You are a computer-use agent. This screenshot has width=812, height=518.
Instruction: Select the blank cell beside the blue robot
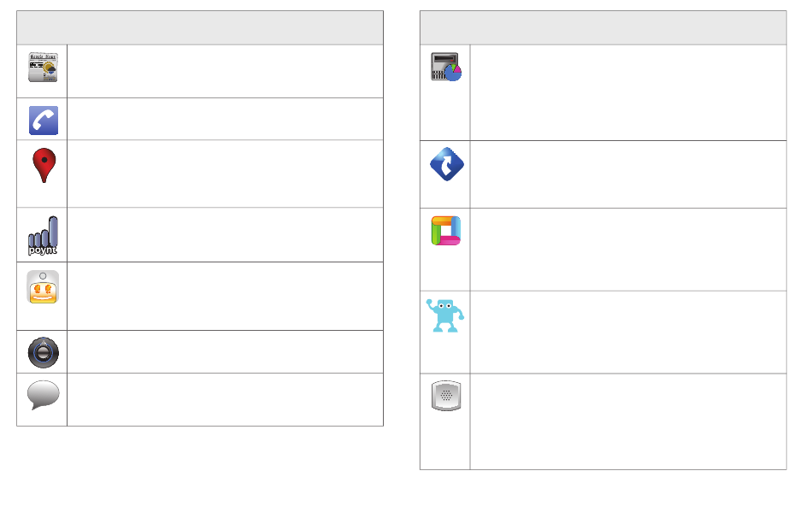[x=628, y=333]
